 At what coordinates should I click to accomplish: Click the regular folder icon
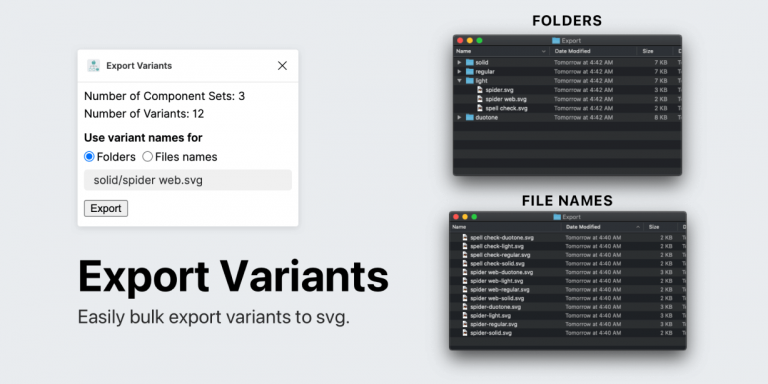[470, 72]
